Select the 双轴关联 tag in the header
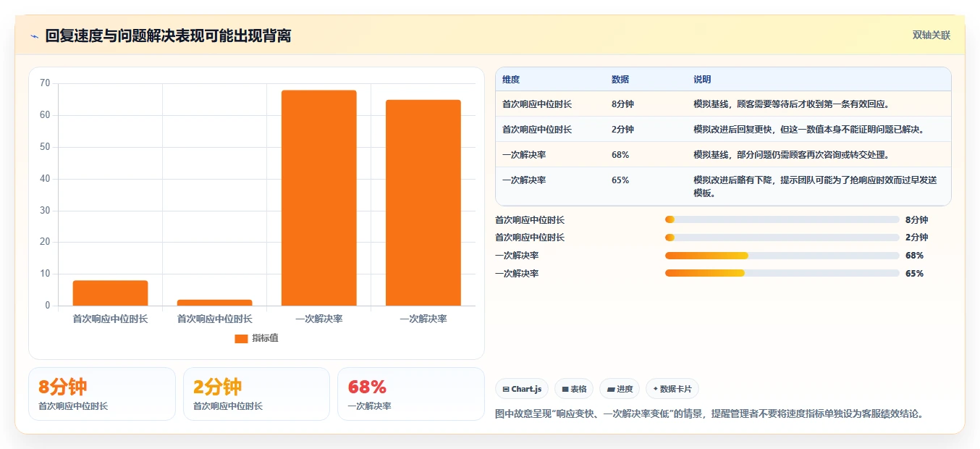This screenshot has width=980, height=449. [x=931, y=35]
